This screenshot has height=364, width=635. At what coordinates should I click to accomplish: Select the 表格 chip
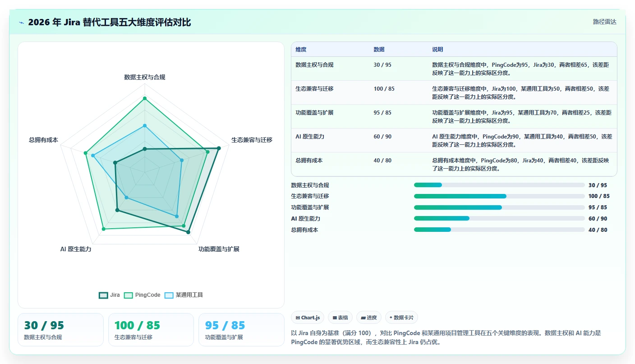[x=340, y=318]
